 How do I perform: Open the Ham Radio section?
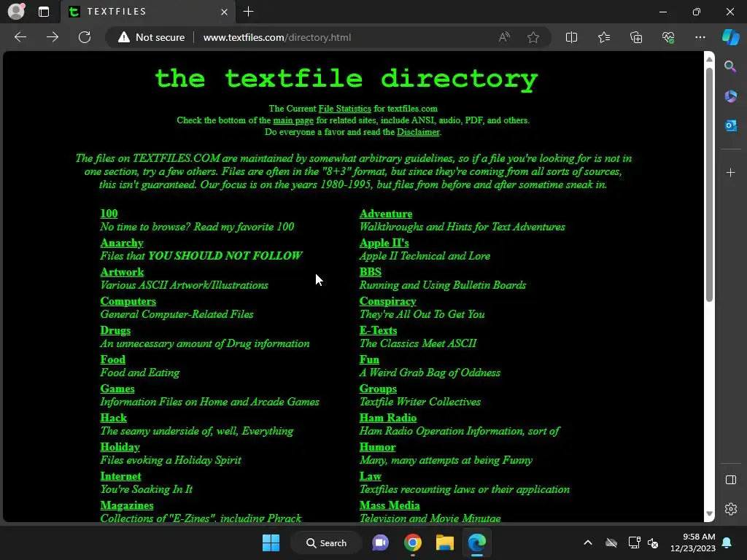(x=388, y=418)
